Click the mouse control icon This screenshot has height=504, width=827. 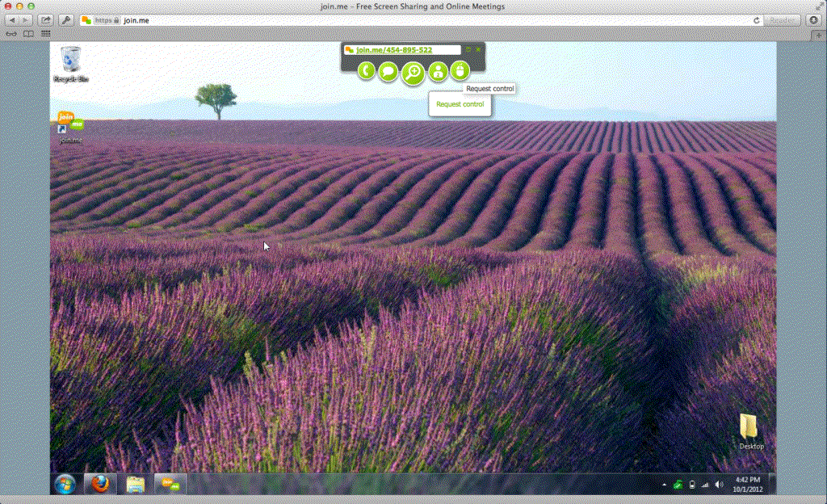tap(460, 71)
